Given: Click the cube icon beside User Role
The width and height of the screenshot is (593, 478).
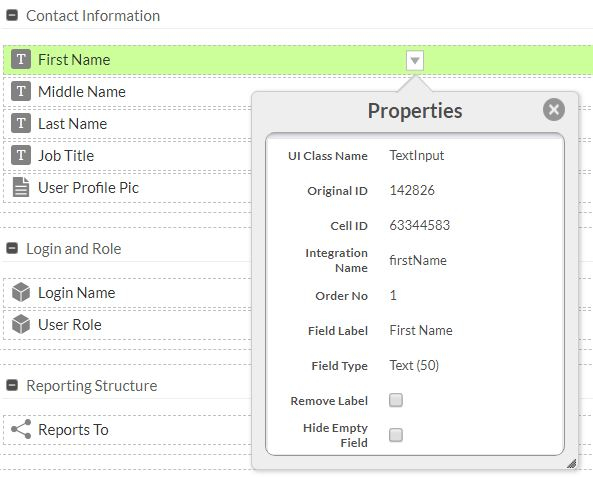Looking at the screenshot, I should point(21,324).
